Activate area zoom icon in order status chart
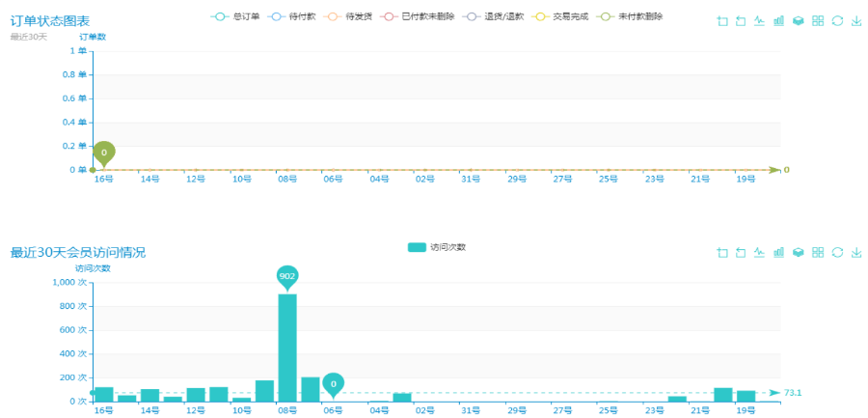Image resolution: width=868 pixels, height=418 pixels. (721, 21)
